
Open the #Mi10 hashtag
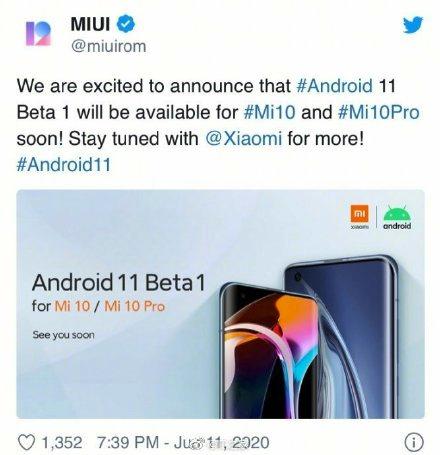[269, 112]
